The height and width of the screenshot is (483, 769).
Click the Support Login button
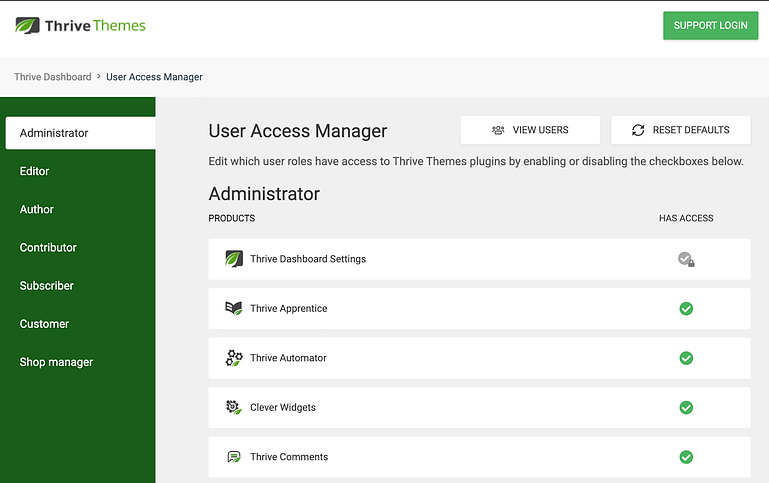(711, 25)
